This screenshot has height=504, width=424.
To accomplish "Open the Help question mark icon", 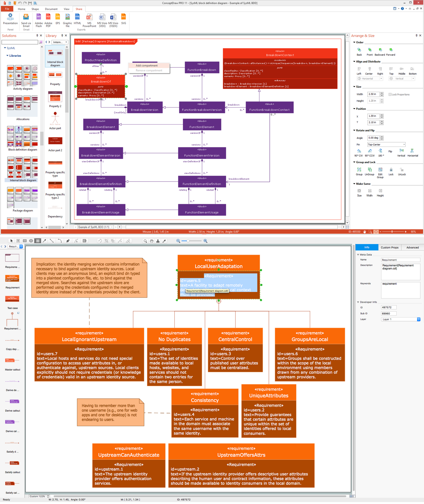I will point(402,9).
